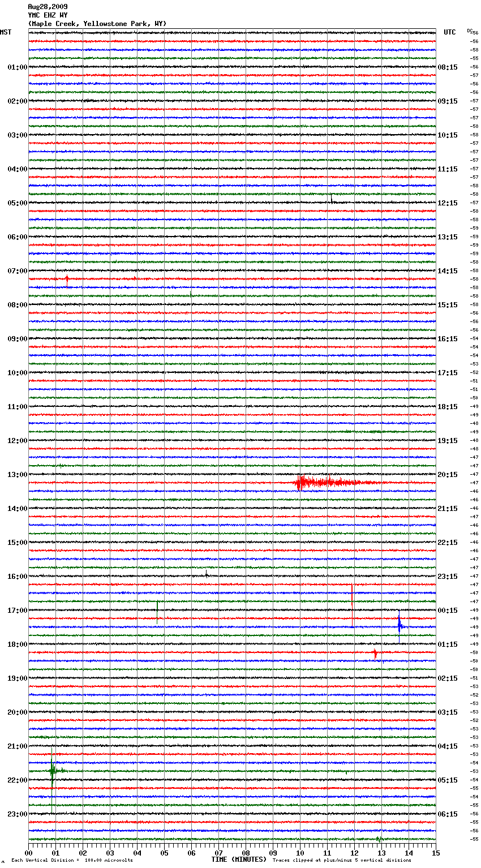The width and height of the screenshot is (481, 868).
Task: Click the TIME (MINUTES) axis title
Action: tap(239, 860)
